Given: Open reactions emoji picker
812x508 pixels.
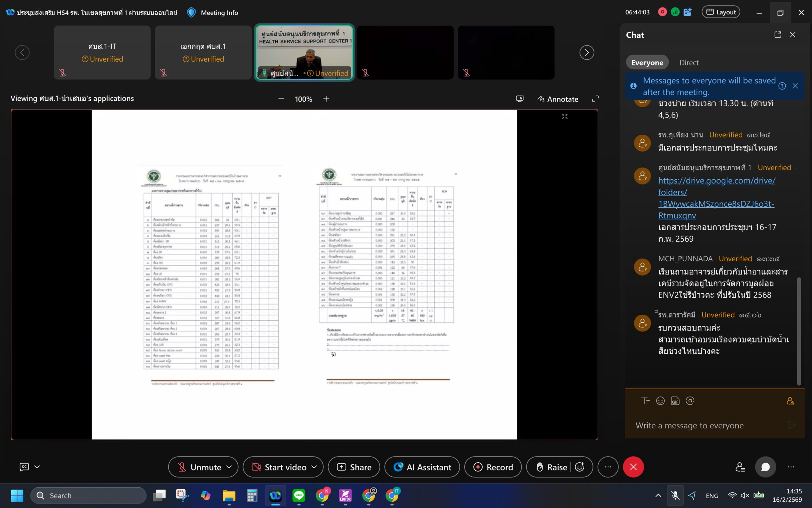Looking at the screenshot, I should point(580,467).
